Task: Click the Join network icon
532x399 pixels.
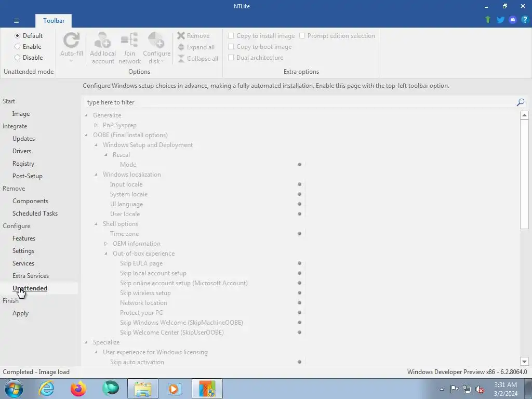Action: (129, 41)
